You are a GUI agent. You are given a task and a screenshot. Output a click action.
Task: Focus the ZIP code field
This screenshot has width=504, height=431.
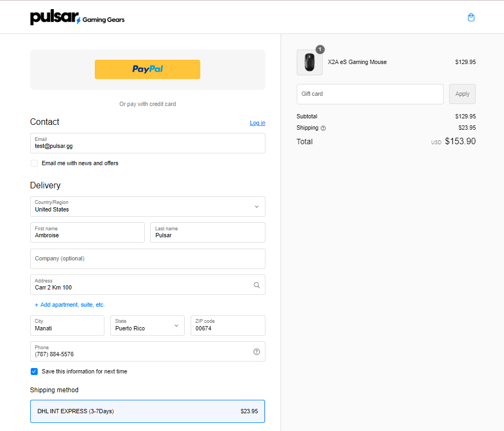tap(228, 326)
